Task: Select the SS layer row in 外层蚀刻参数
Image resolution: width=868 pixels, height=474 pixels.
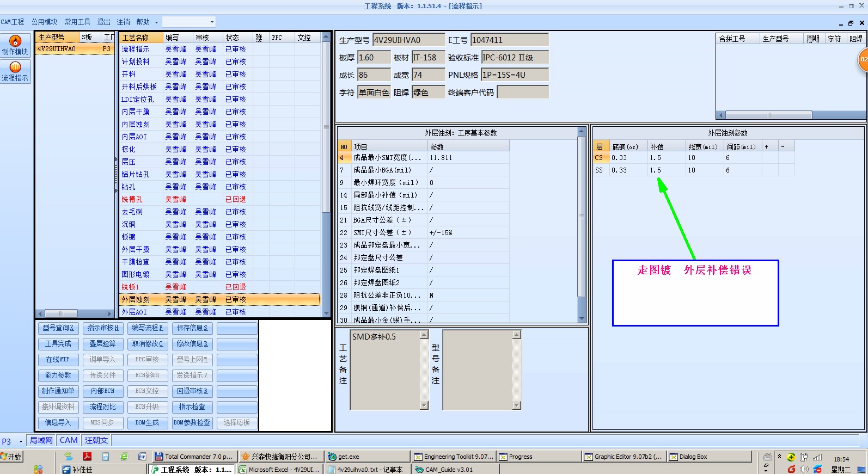Action: tap(694, 170)
